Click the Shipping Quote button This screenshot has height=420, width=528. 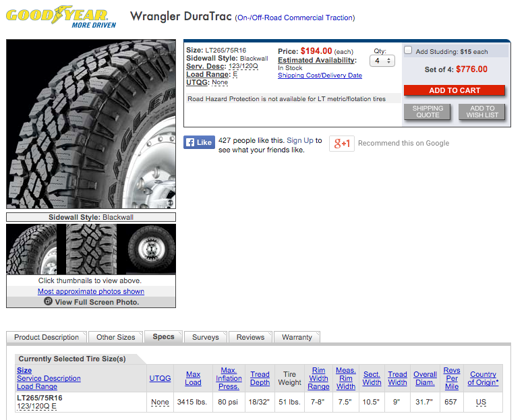click(428, 111)
